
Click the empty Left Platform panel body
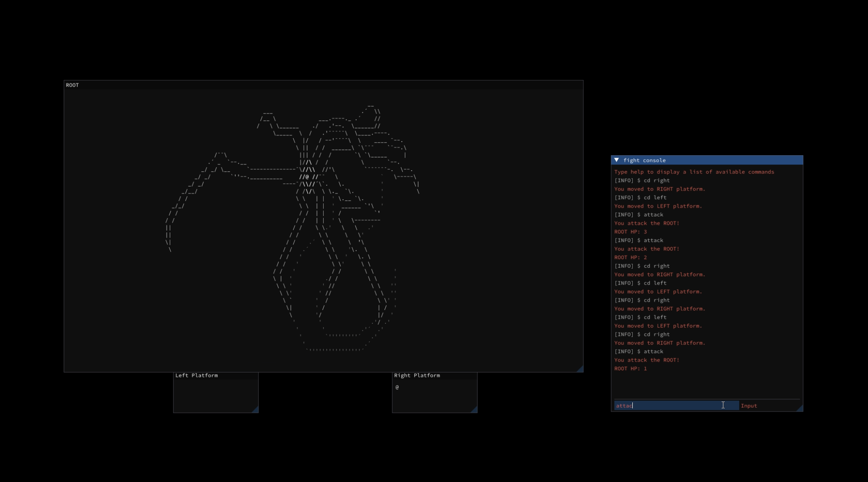pyautogui.click(x=215, y=395)
